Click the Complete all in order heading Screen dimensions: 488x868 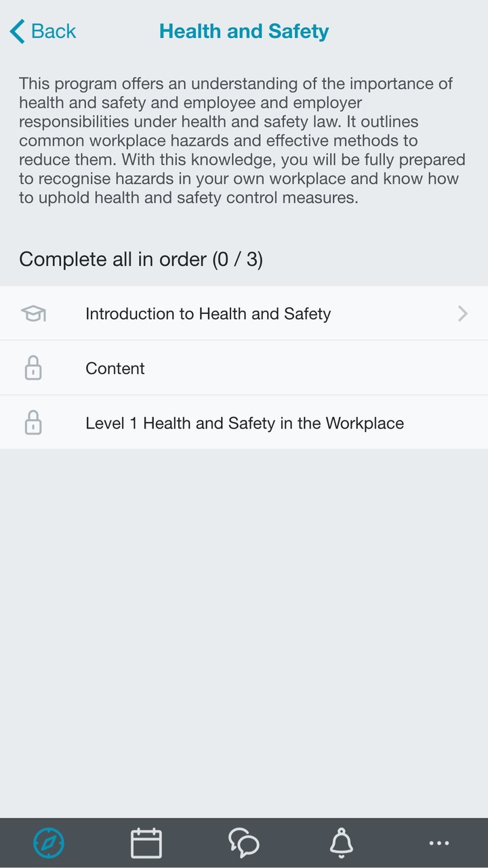pyautogui.click(x=141, y=259)
